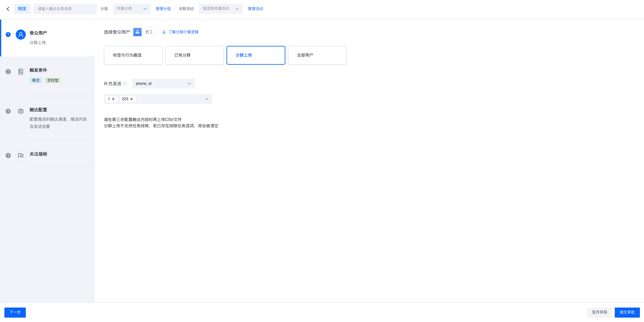Remove the tag labeled 1

click(113, 99)
